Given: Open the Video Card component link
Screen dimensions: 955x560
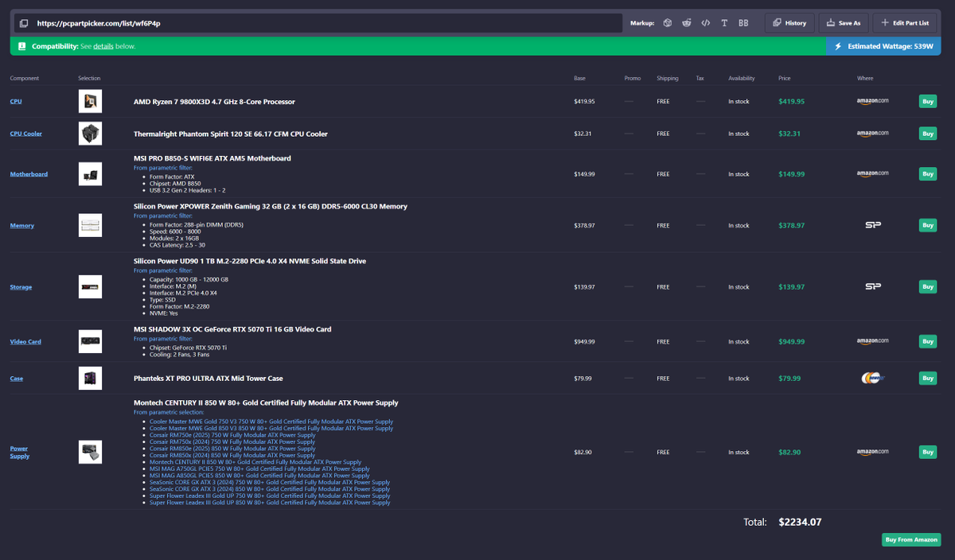Looking at the screenshot, I should coord(25,342).
